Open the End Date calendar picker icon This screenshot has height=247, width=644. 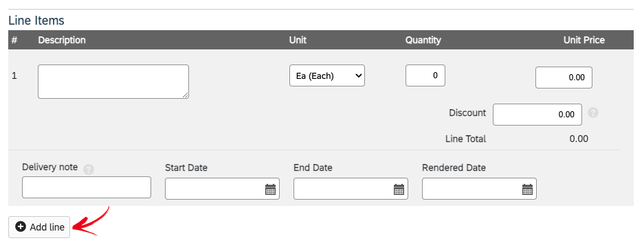click(x=399, y=189)
